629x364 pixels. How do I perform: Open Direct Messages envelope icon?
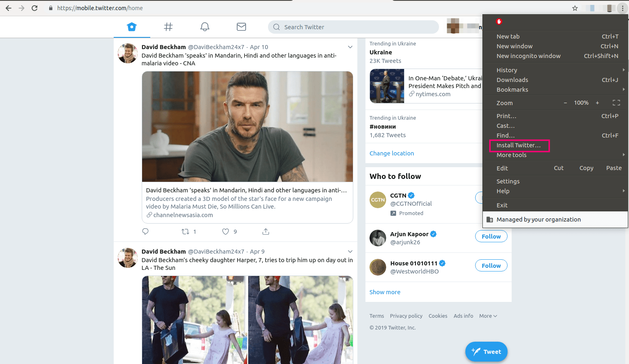point(241,27)
